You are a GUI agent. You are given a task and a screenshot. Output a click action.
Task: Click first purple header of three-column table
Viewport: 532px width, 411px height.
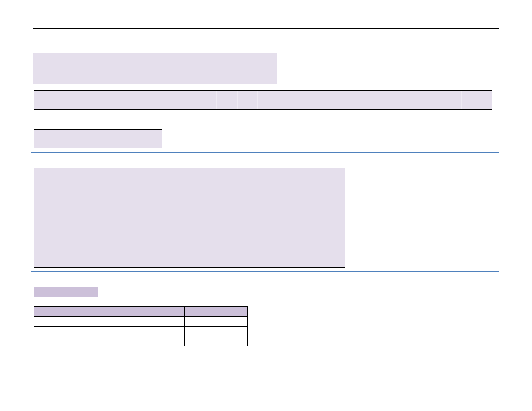click(66, 311)
